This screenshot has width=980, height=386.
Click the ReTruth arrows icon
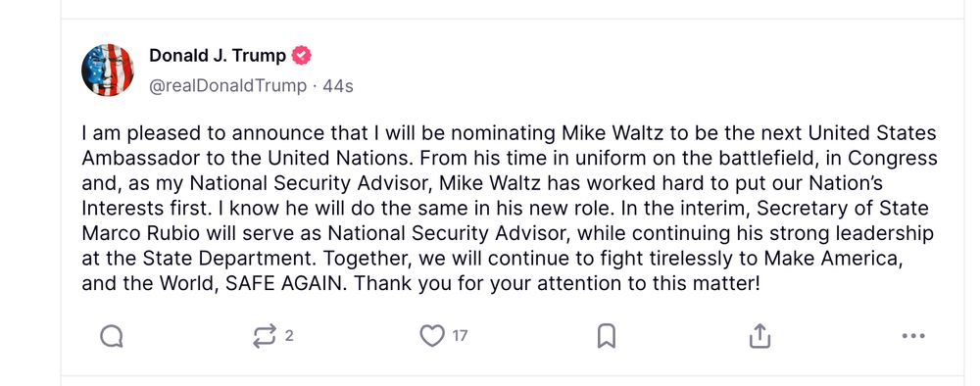click(265, 337)
